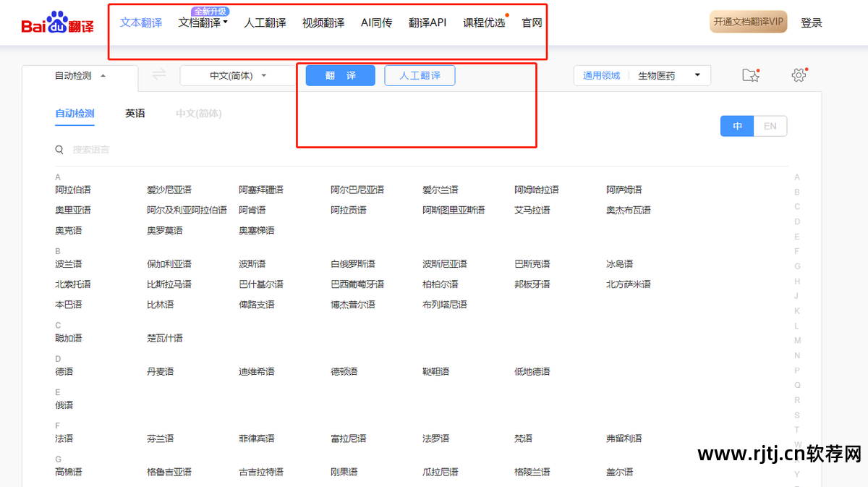The image size is (868, 487).
Task: Open the AI同传 nav item
Action: point(376,22)
